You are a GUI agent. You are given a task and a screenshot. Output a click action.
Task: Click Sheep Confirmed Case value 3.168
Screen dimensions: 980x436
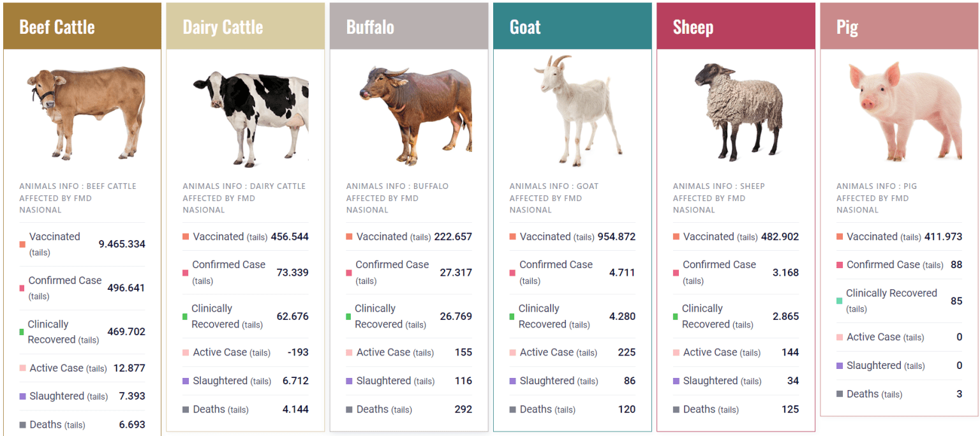[785, 273]
